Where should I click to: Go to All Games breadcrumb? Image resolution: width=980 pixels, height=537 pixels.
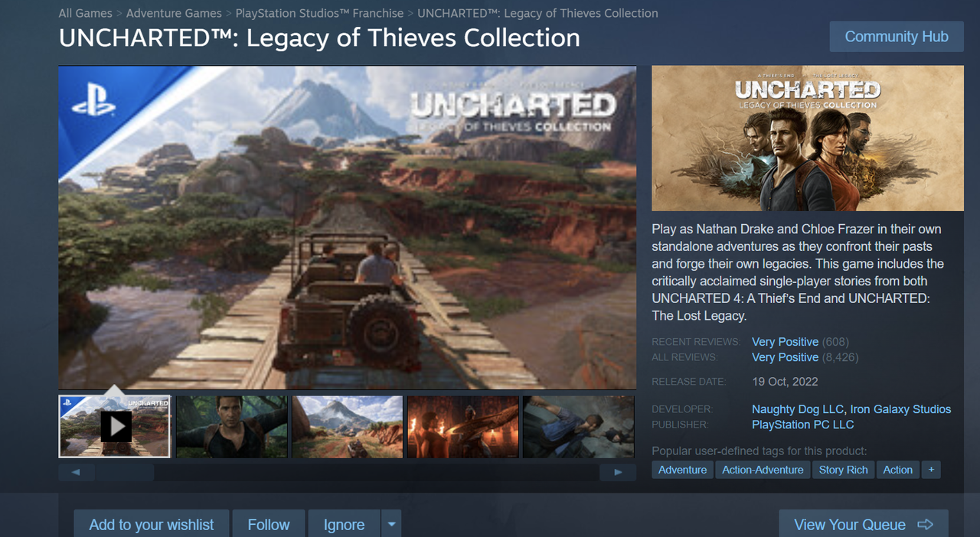[86, 13]
